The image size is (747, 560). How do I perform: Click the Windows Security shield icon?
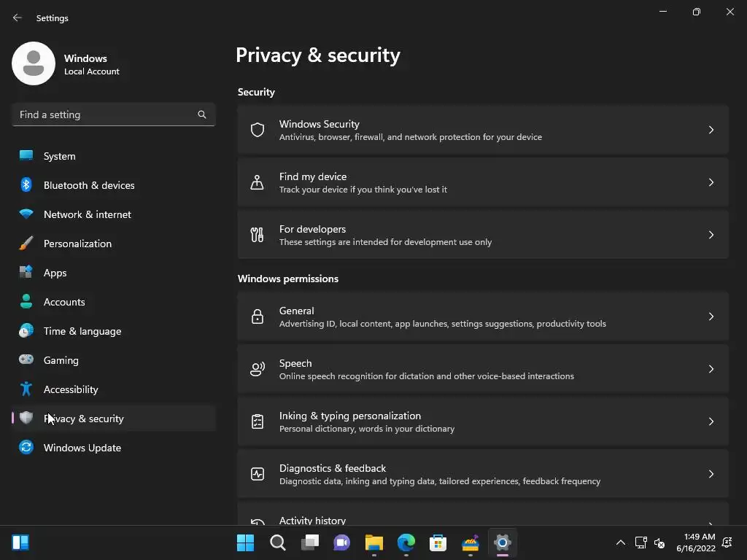(x=257, y=130)
